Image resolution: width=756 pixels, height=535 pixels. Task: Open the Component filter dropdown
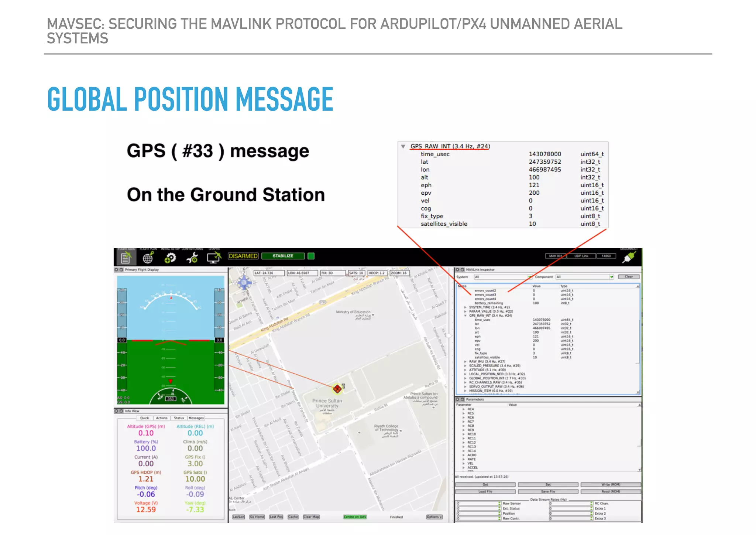[585, 277]
